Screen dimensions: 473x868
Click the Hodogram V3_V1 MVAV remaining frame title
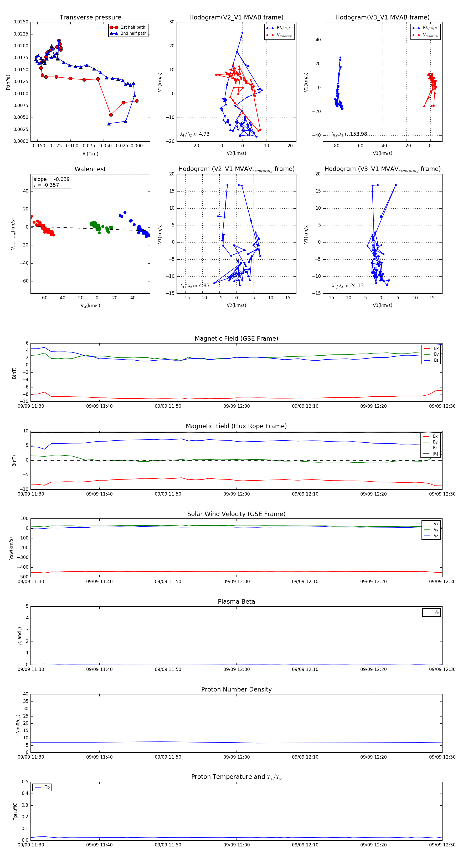(382, 169)
